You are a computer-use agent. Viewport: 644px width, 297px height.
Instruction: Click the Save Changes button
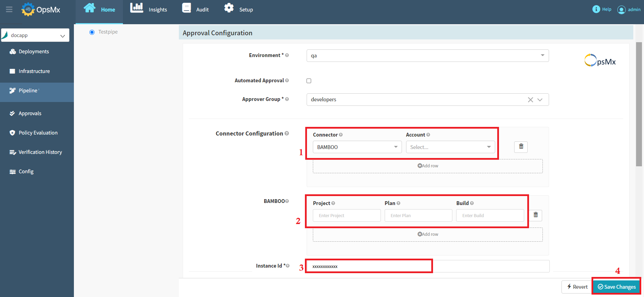[x=617, y=287]
